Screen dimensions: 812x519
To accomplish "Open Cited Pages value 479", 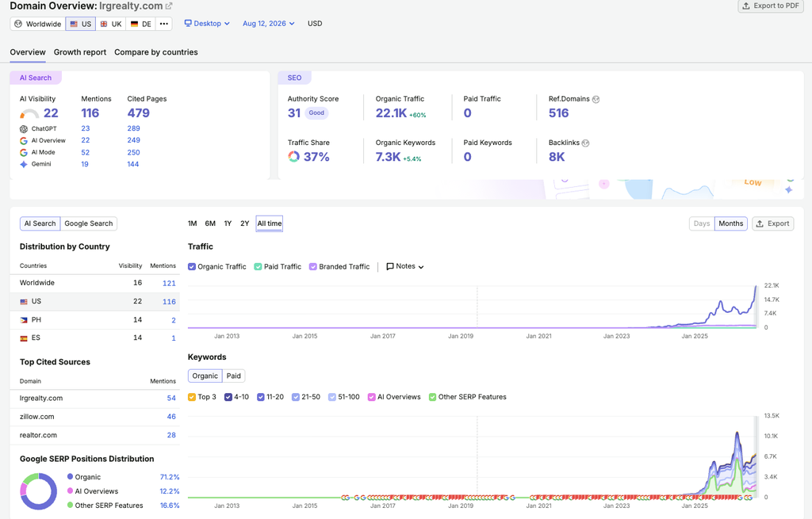I will [138, 113].
